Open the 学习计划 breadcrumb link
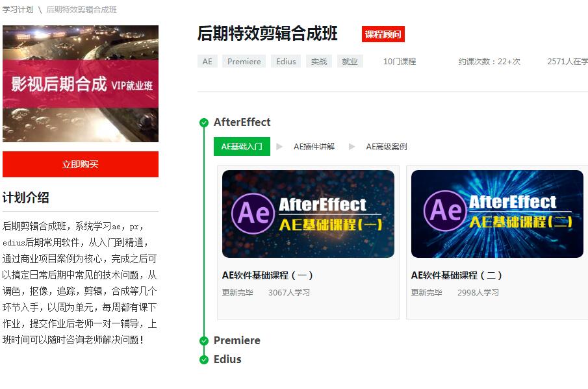Image resolution: width=588 pixels, height=389 pixels. coord(18,9)
